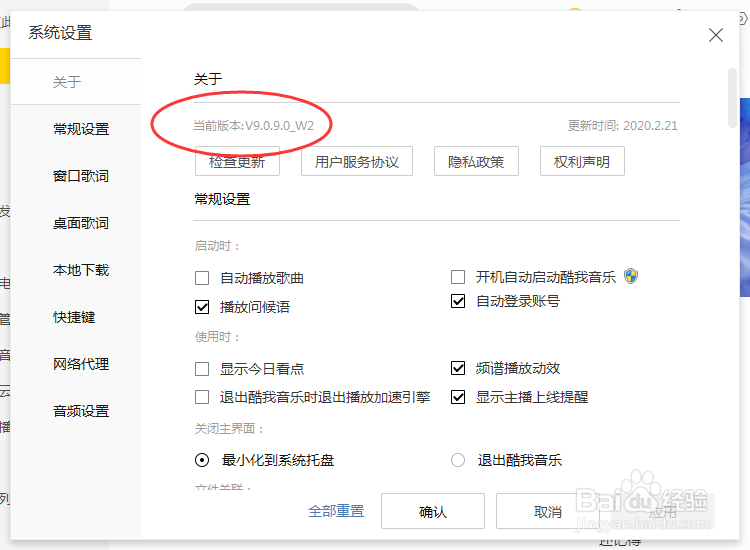Open 常规设置 in the sidebar
The image size is (750, 550).
81,129
